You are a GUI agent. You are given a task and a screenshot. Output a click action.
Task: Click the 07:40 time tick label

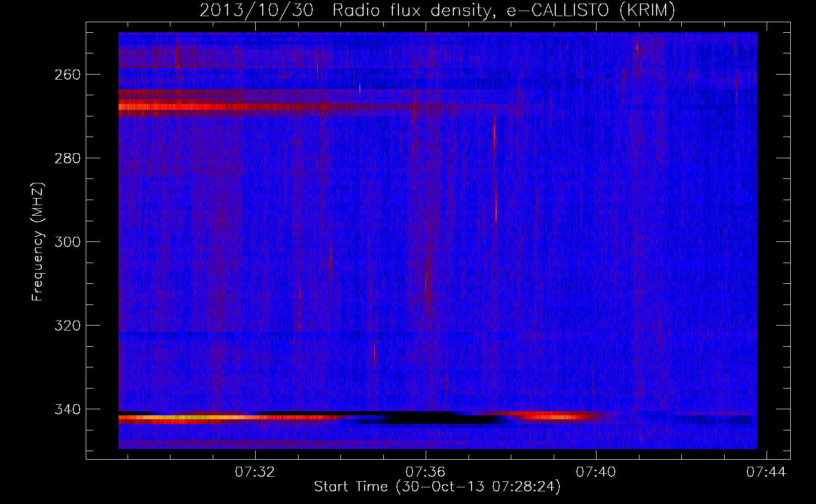[x=596, y=472]
